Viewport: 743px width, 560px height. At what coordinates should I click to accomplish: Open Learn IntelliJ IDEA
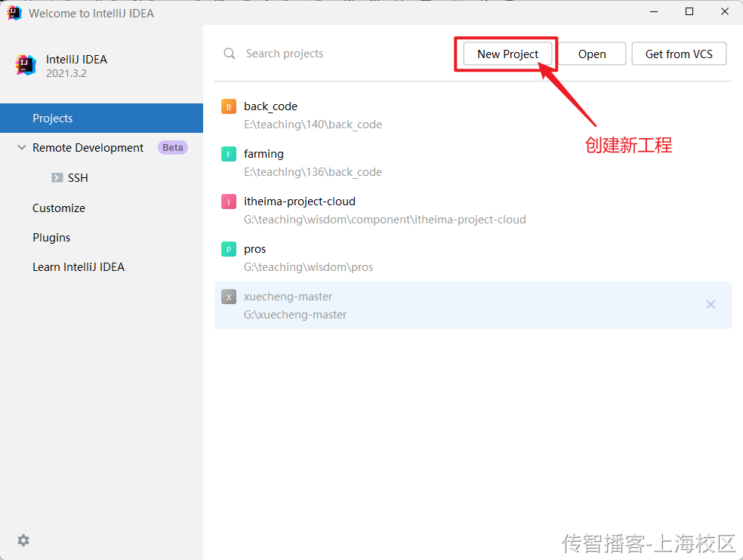(x=79, y=266)
